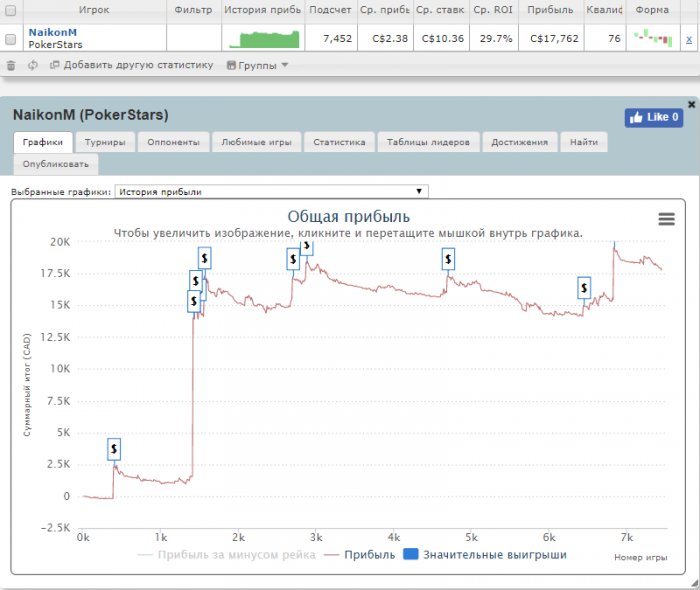
Task: Open the NaikonM player link
Action: (x=53, y=33)
